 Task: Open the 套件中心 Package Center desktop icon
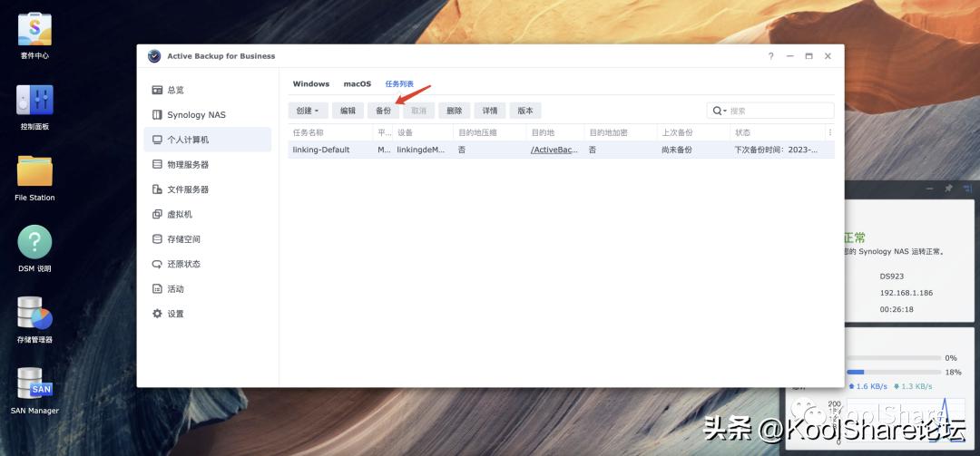click(34, 30)
